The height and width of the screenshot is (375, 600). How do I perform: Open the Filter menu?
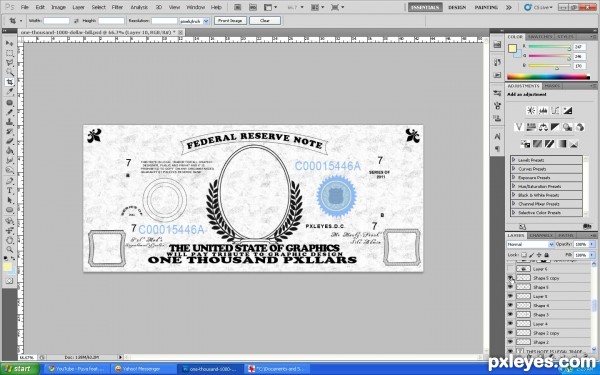[117, 7]
